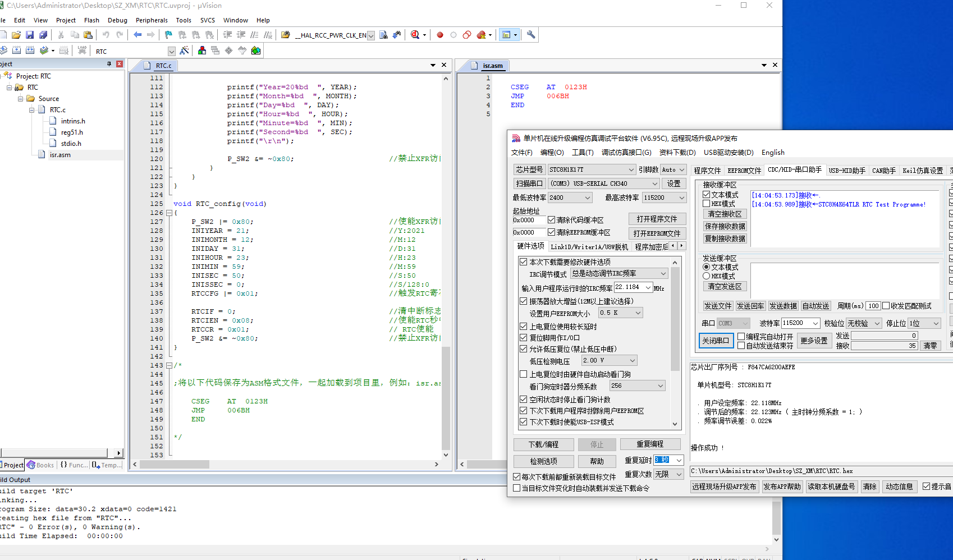Viewport: 953px width, 560px height.
Task: Open the 校验位 无校验 dropdown
Action: pyautogui.click(x=864, y=323)
